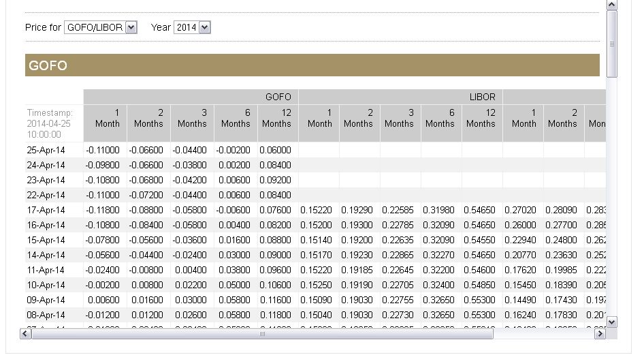The height and width of the screenshot is (355, 644).
Task: Select the 08-Apr-14 date row label
Action: [46, 315]
